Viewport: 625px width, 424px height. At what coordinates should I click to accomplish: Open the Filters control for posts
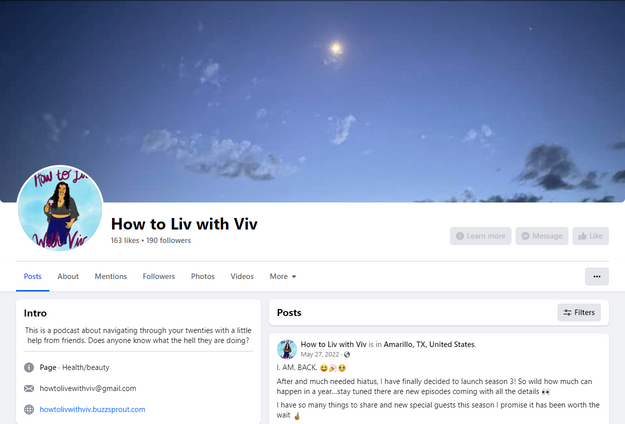[x=579, y=312]
